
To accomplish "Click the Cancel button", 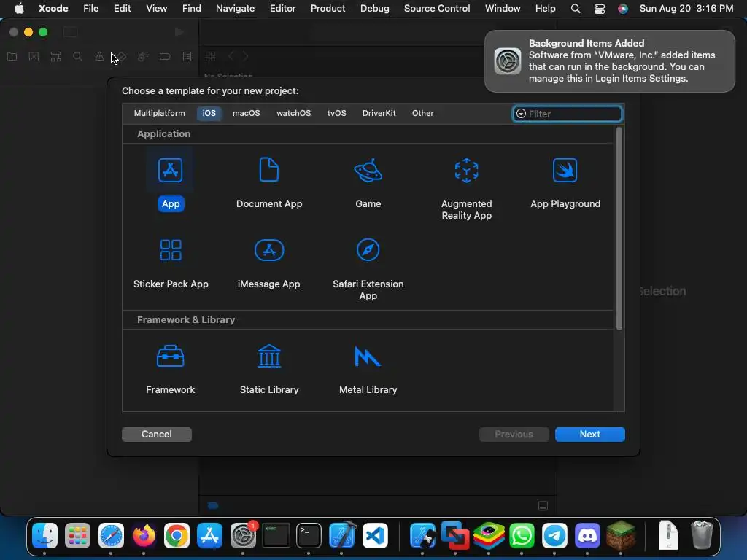I will 157,435.
